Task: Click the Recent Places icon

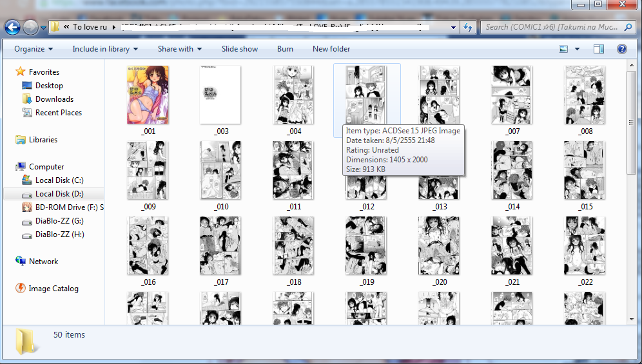Action: tap(27, 112)
